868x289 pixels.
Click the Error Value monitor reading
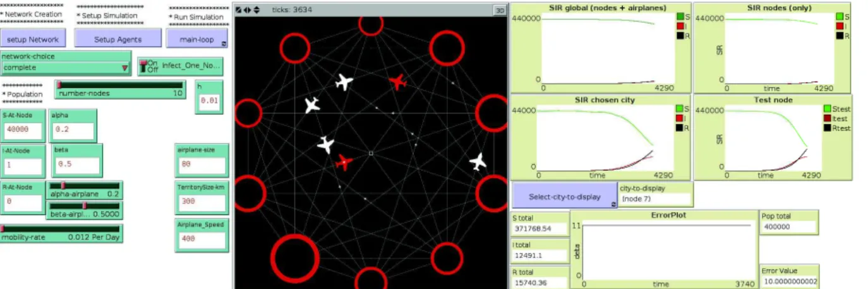[x=789, y=281]
